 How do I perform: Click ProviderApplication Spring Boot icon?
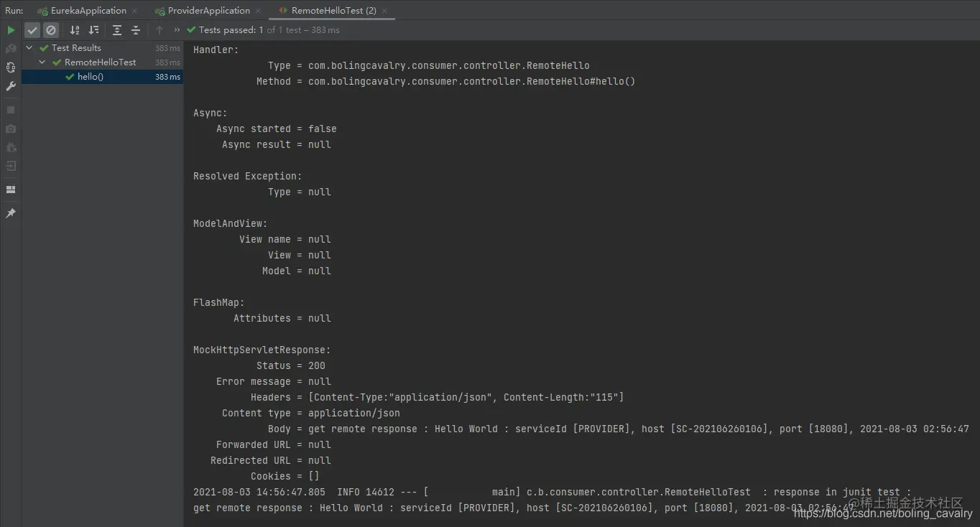click(160, 11)
